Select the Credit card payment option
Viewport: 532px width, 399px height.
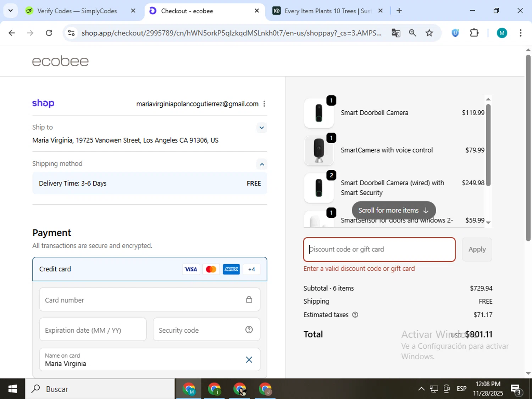click(150, 269)
